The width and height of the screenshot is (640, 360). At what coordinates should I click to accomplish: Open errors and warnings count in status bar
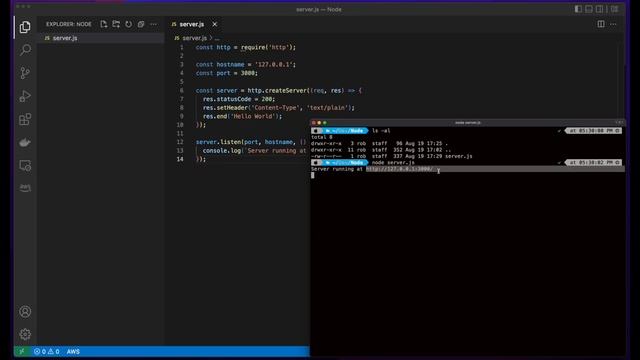47,351
